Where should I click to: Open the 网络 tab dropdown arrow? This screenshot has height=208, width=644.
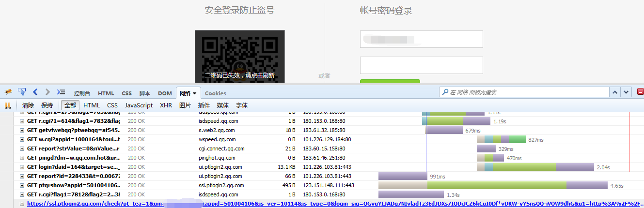click(x=195, y=93)
